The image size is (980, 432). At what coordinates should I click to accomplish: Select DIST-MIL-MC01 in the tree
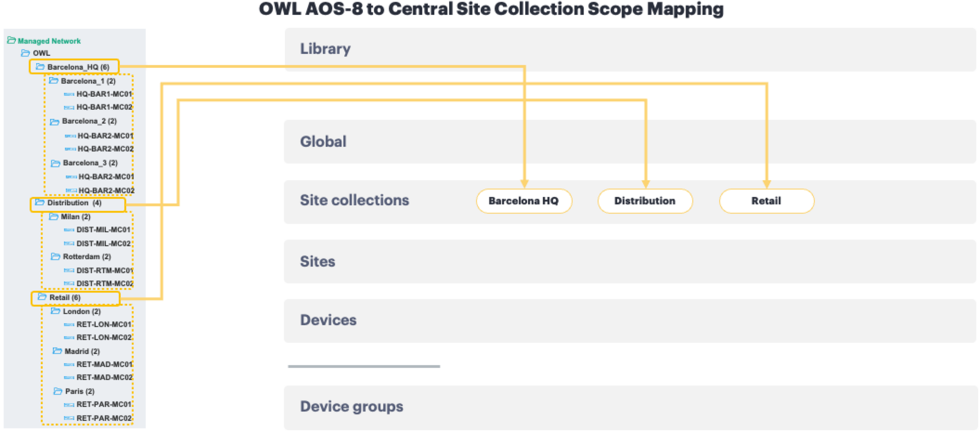[103, 229]
